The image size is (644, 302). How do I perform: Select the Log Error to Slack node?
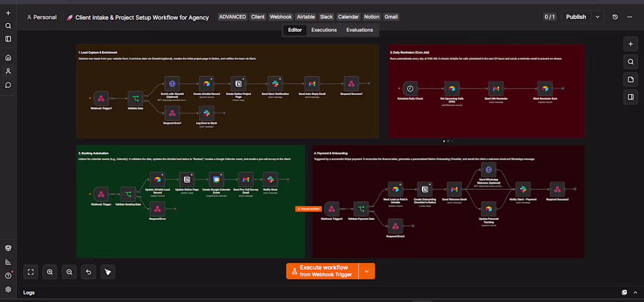coord(207,113)
